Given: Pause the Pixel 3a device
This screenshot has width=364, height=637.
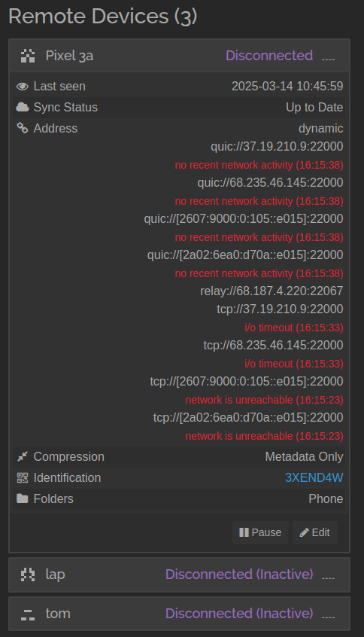Looking at the screenshot, I should coord(260,532).
